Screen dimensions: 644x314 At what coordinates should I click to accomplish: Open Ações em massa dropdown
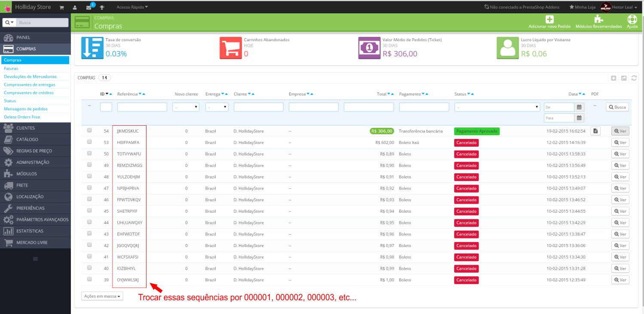coord(102,296)
